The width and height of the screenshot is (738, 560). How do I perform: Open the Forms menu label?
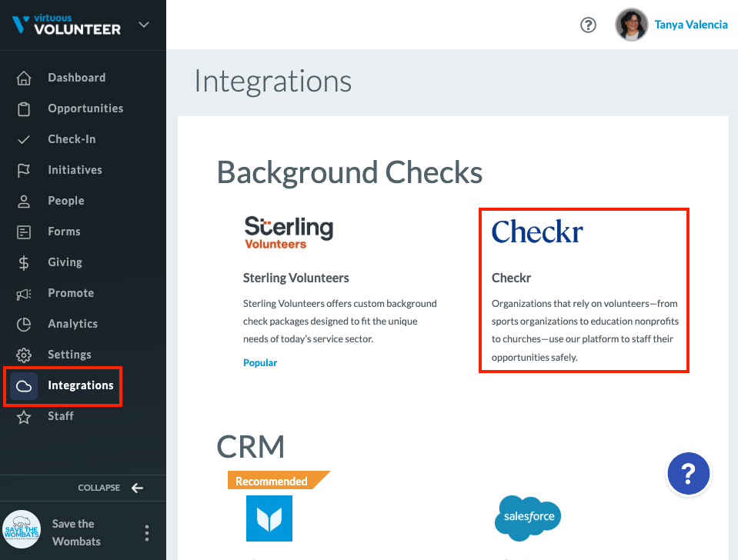tap(64, 232)
